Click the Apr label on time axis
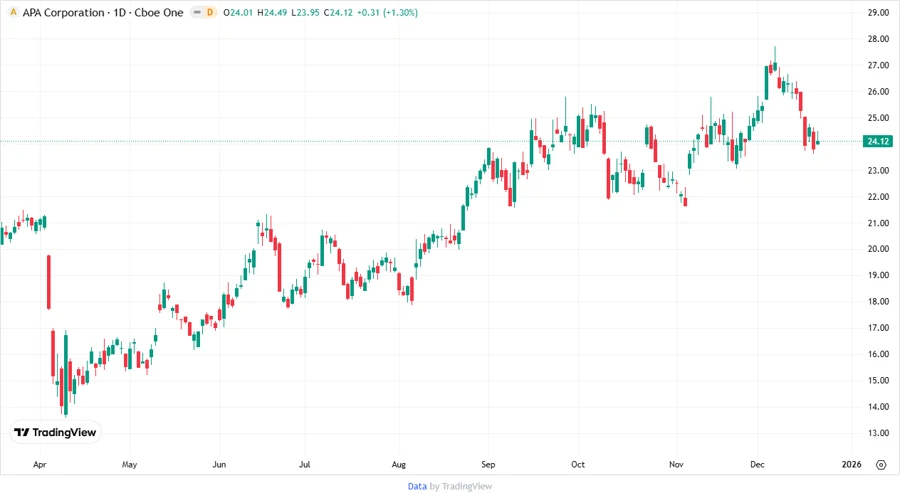The image size is (900, 498). pyautogui.click(x=40, y=465)
